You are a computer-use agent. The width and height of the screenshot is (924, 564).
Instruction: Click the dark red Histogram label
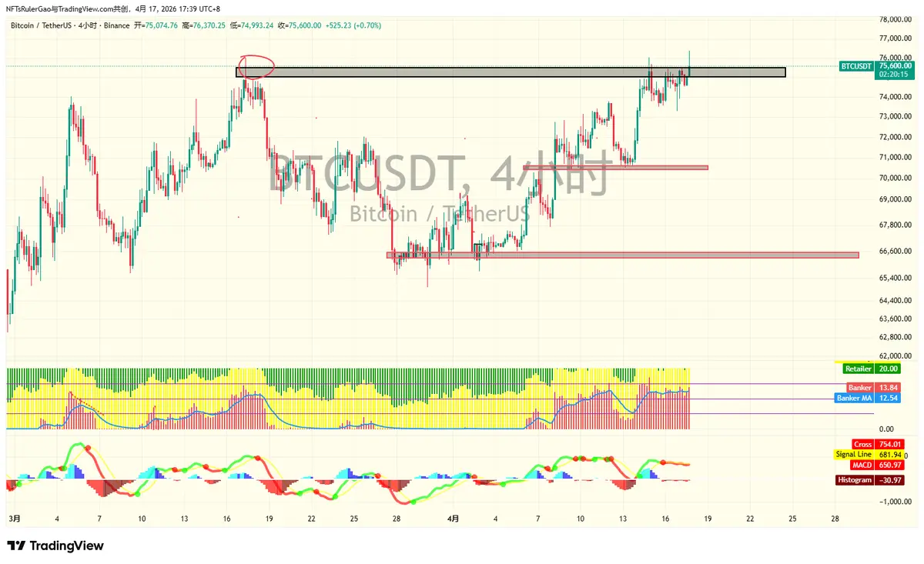[855, 480]
